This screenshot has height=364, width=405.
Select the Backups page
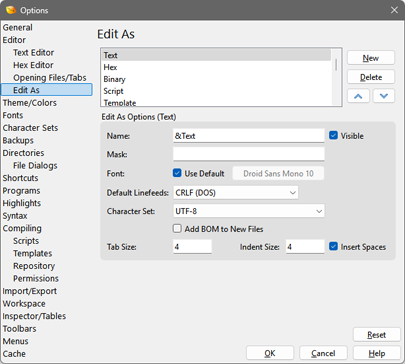pyautogui.click(x=18, y=140)
